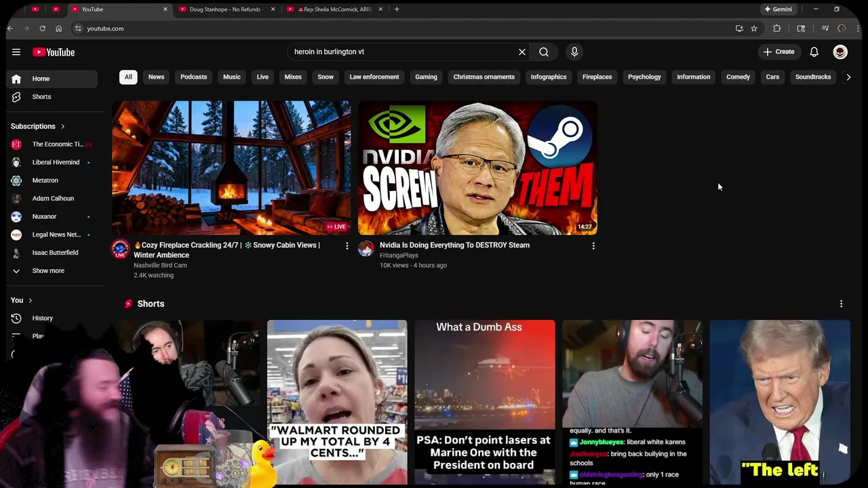
Task: Open Gemini button in title bar
Action: [778, 9]
